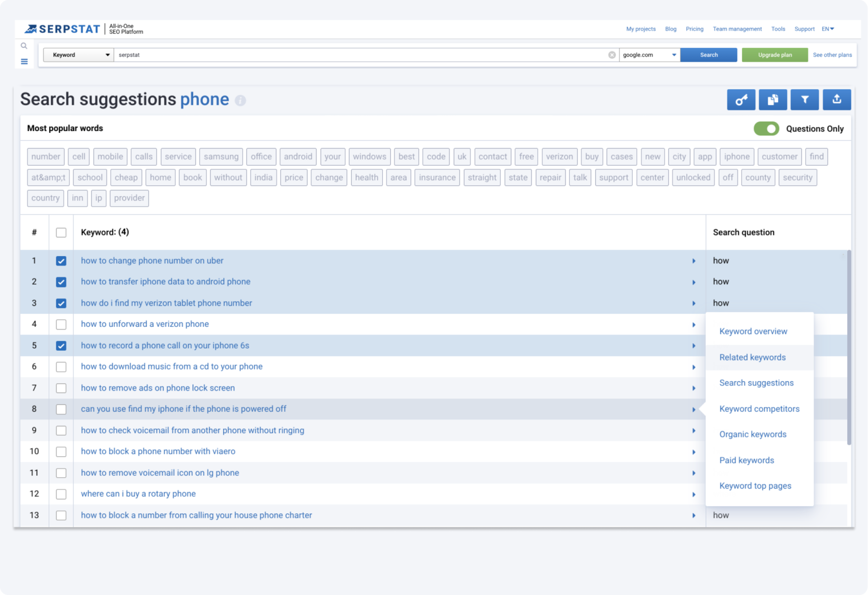The width and height of the screenshot is (868, 595).
Task: Click the 'Search question' column header
Action: point(743,232)
